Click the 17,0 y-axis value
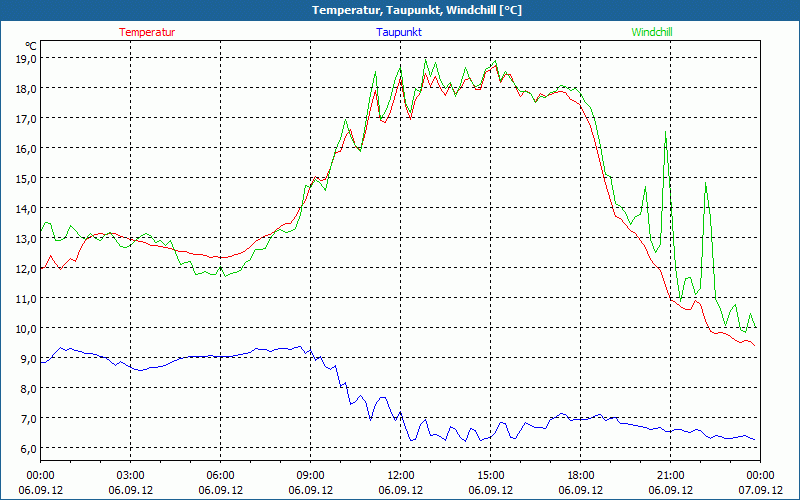The height and width of the screenshot is (500, 800). point(27,118)
